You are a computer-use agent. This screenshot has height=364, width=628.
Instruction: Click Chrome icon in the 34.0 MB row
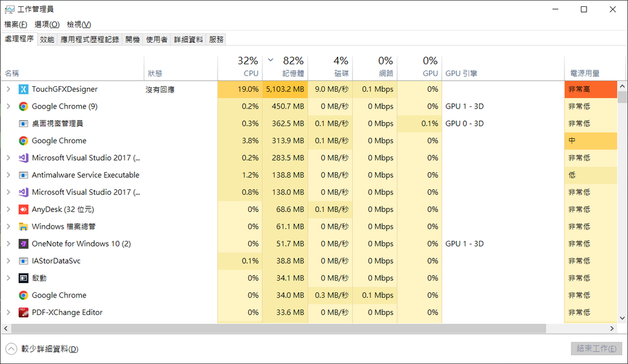[x=23, y=295]
